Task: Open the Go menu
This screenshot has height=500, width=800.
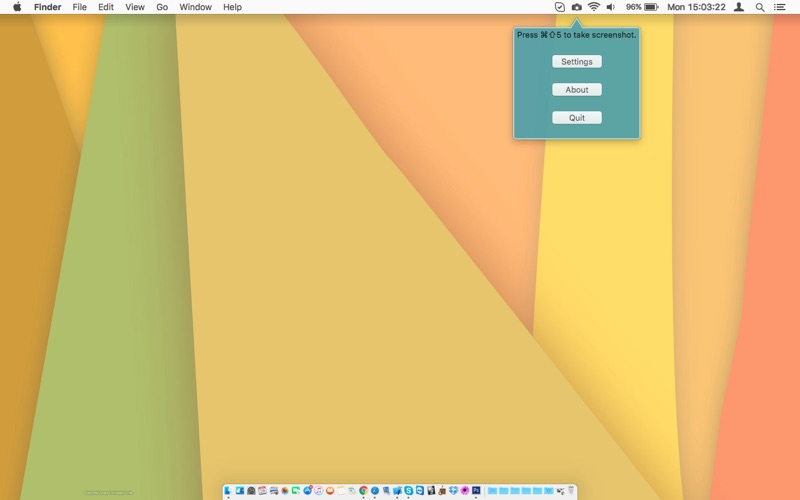Action: (162, 7)
